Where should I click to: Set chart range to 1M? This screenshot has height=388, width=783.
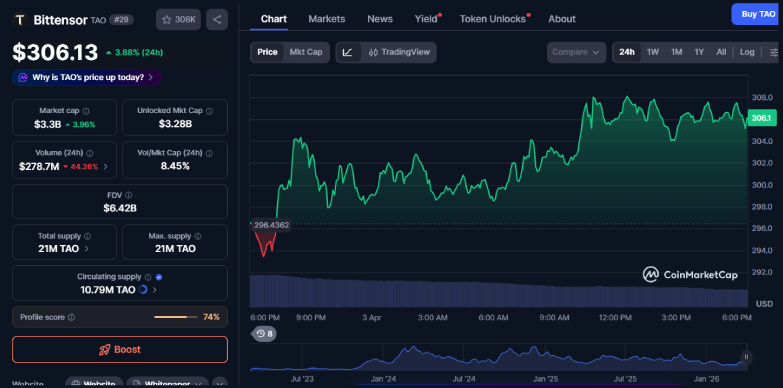click(x=676, y=52)
